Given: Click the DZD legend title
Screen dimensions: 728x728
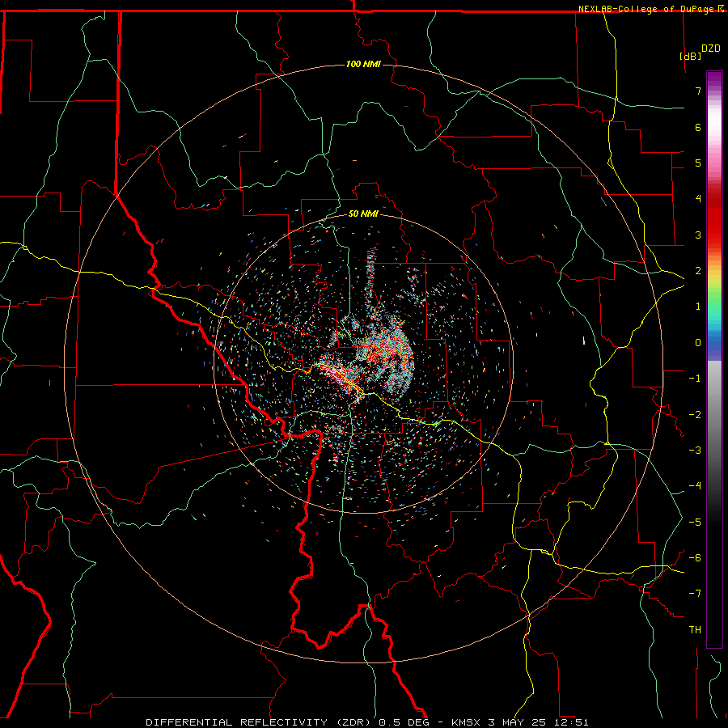Looking at the screenshot, I should 710,49.
